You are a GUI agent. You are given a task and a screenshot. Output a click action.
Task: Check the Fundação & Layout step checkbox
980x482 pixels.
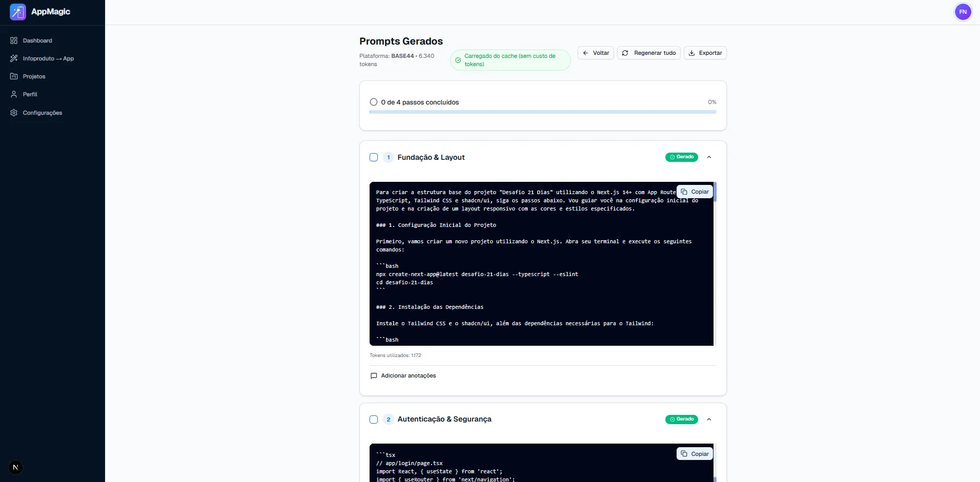coord(374,157)
